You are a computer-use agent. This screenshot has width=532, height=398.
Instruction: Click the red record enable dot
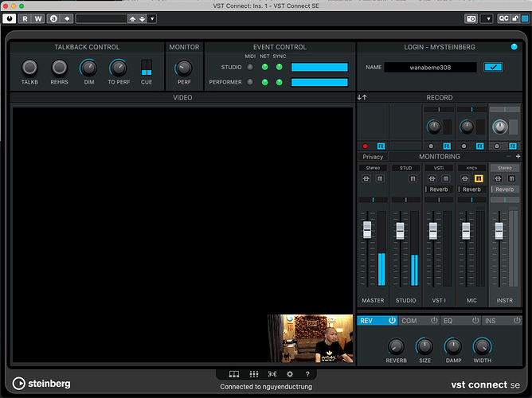(365, 146)
